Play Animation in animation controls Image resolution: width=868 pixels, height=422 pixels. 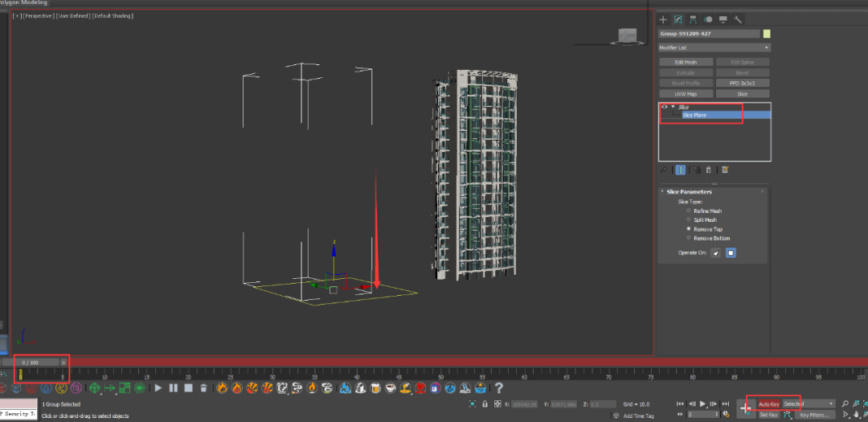coord(703,404)
